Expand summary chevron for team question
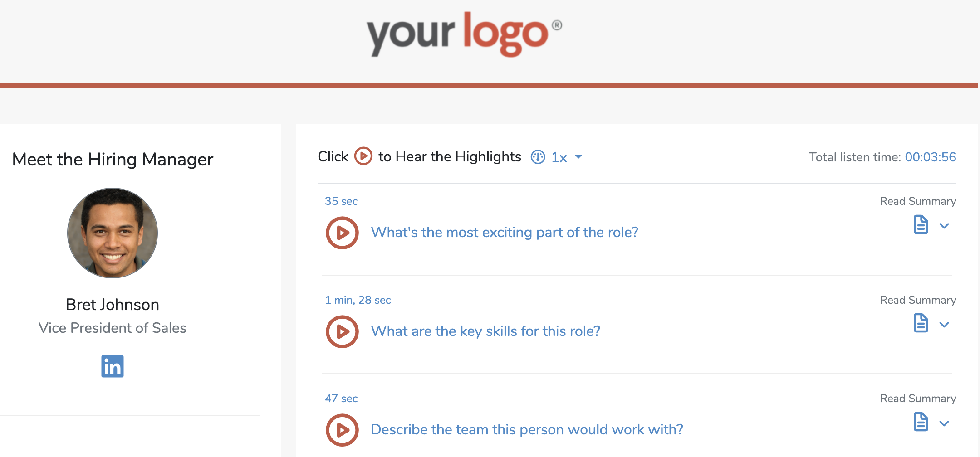The image size is (980, 457). pyautogui.click(x=944, y=423)
